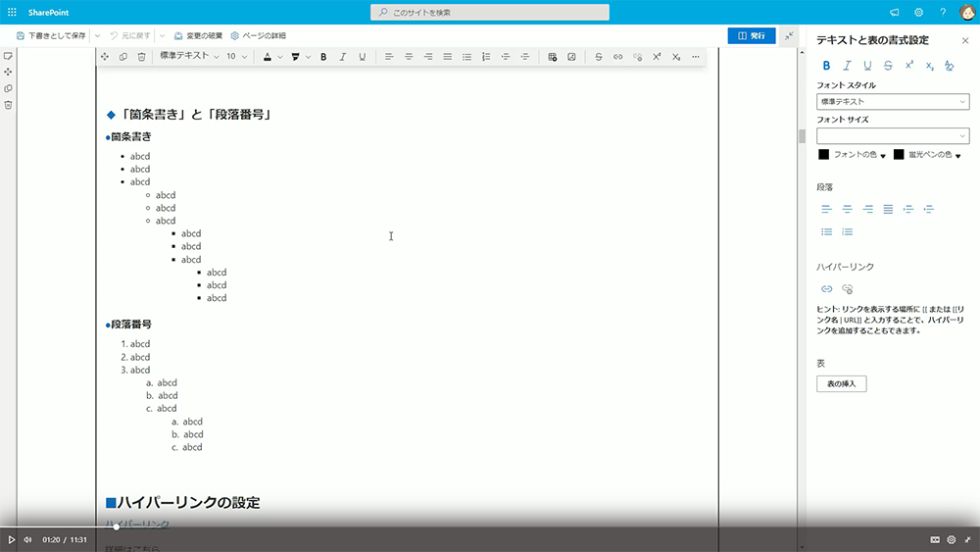Screen dimensions: 980x552
Task: Click clear formatting icon in side panel
Action: pyautogui.click(x=950, y=66)
